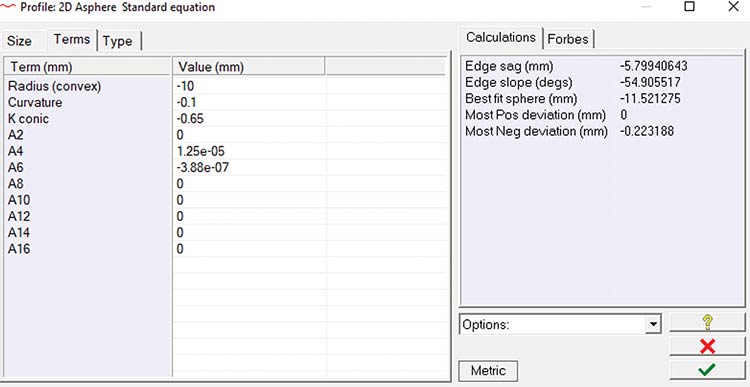The height and width of the screenshot is (387, 750).
Task: Edit the A14 value cell
Action: (249, 233)
